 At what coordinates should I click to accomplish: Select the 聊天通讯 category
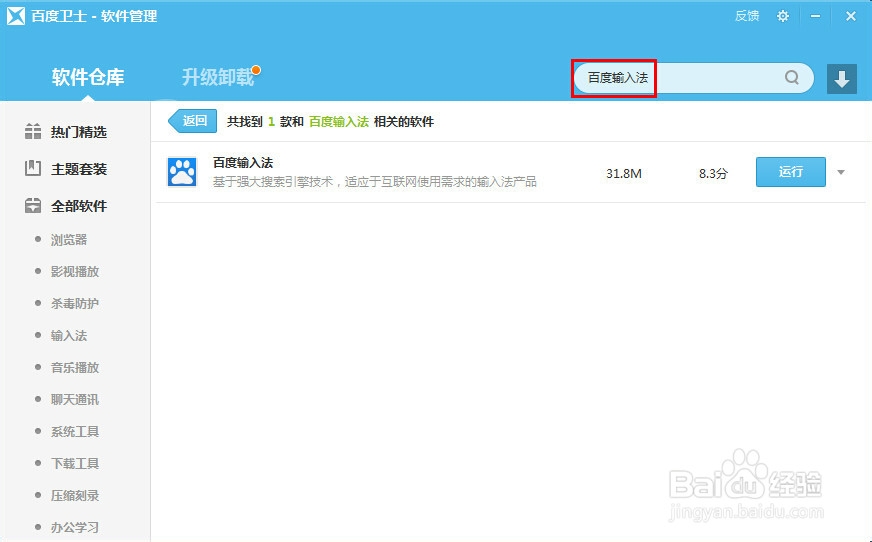[75, 399]
